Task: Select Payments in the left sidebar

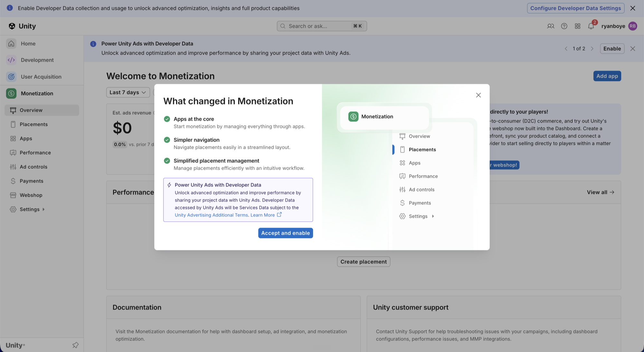Action: [x=42, y=181]
